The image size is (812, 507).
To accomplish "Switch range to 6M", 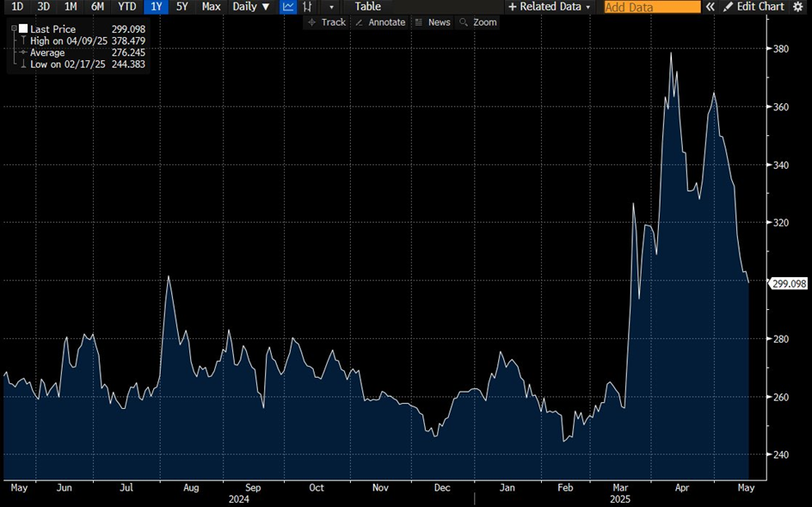I will [x=97, y=7].
